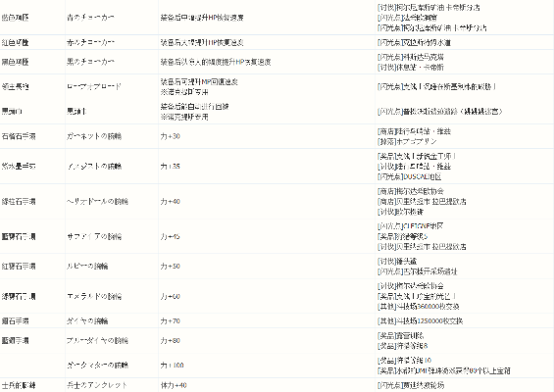Click the value '力+30'
Viewport: 554px width, 392px height.
(171, 136)
